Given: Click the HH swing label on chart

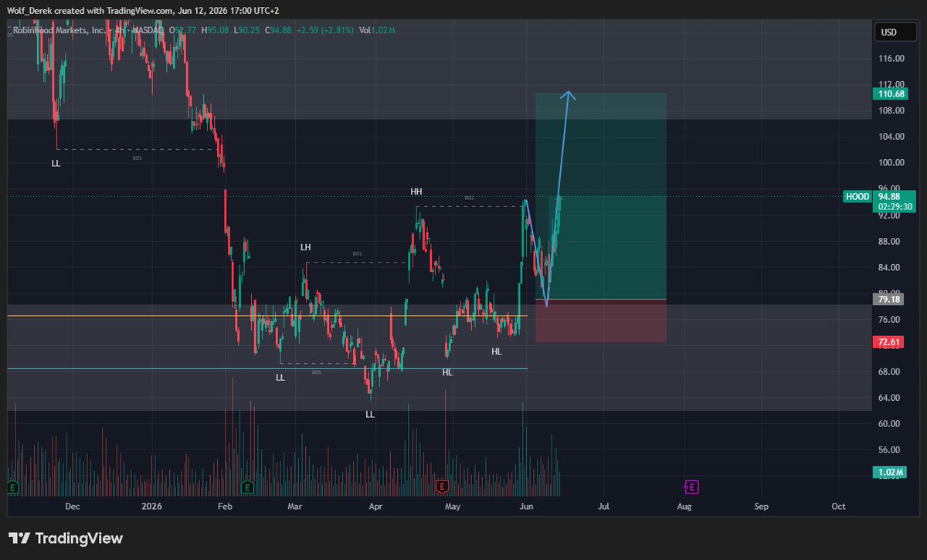Looking at the screenshot, I should point(416,191).
